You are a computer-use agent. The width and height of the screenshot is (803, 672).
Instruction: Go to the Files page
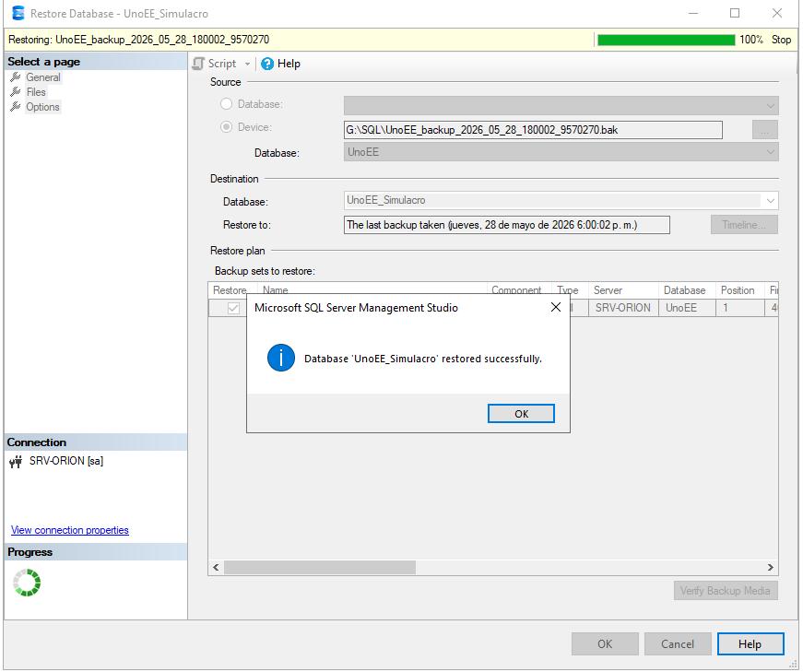point(36,92)
